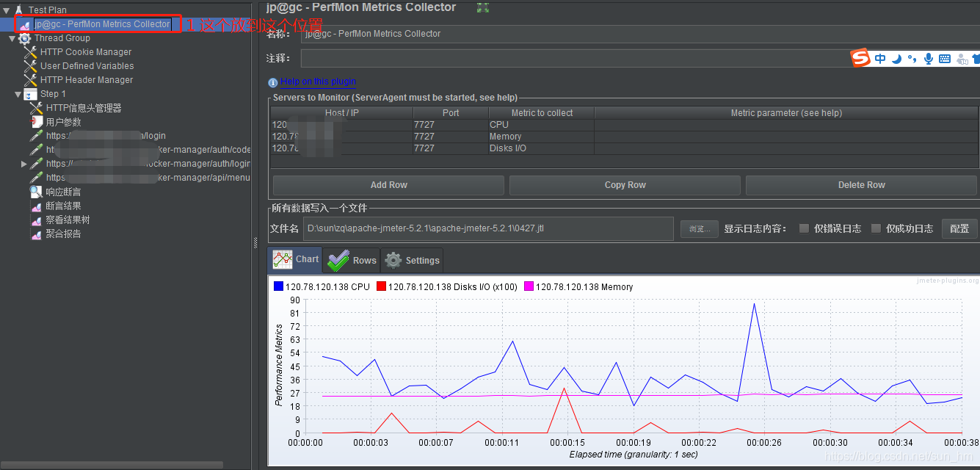This screenshot has height=470, width=980.
Task: Select the 聚合报告 tree item
Action: 63,234
